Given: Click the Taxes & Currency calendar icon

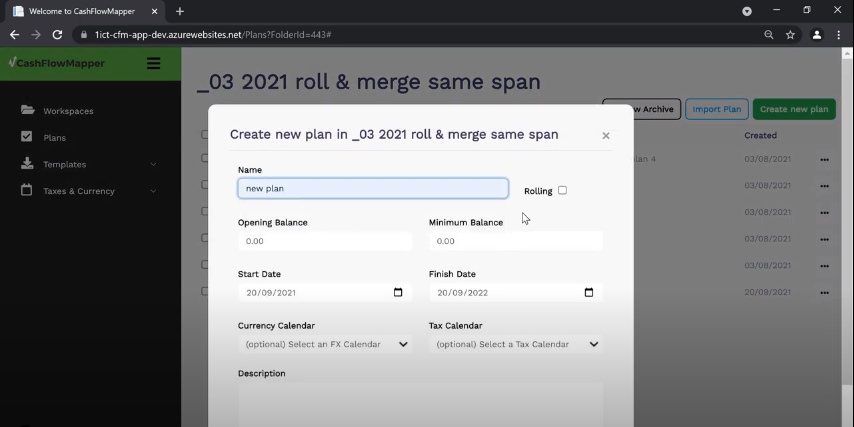Looking at the screenshot, I should 26,190.
